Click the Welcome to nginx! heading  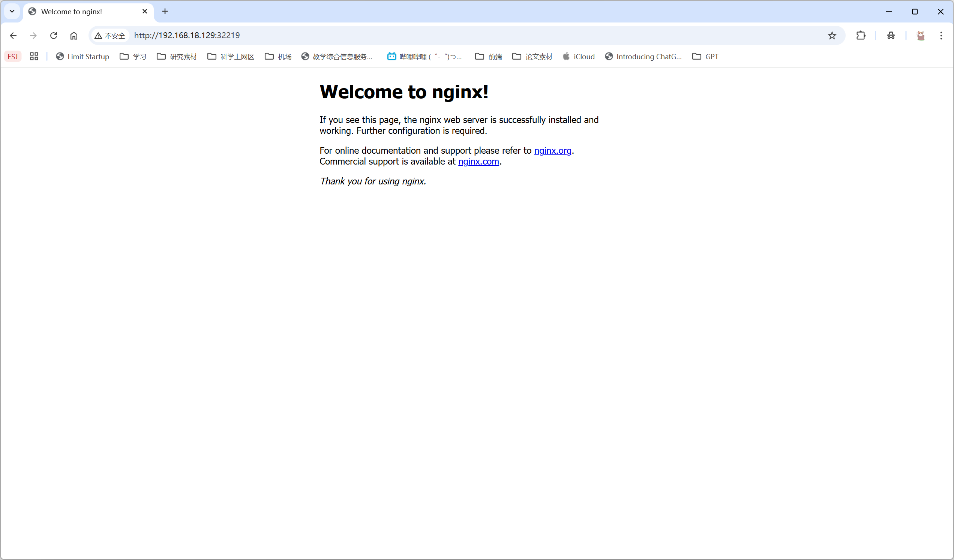(404, 92)
